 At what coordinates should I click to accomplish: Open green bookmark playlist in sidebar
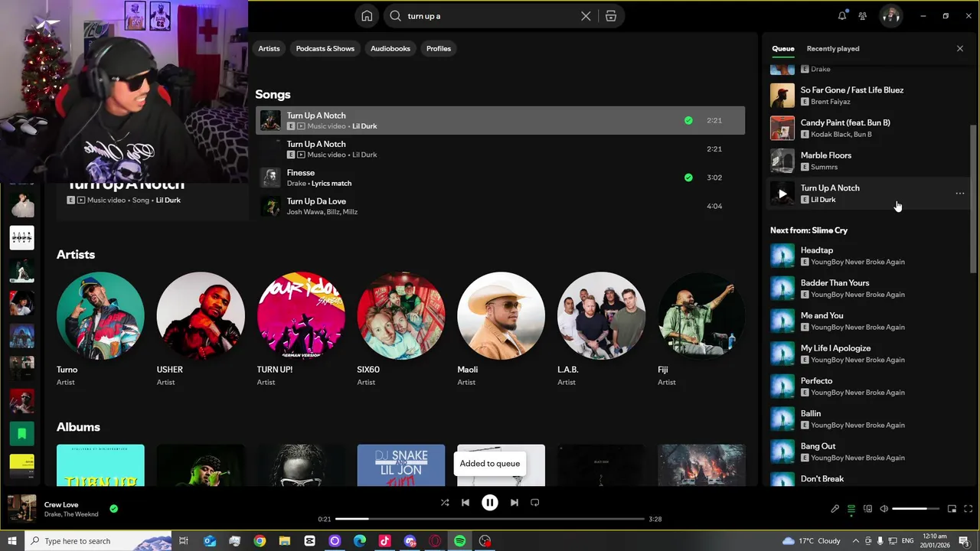click(x=22, y=434)
